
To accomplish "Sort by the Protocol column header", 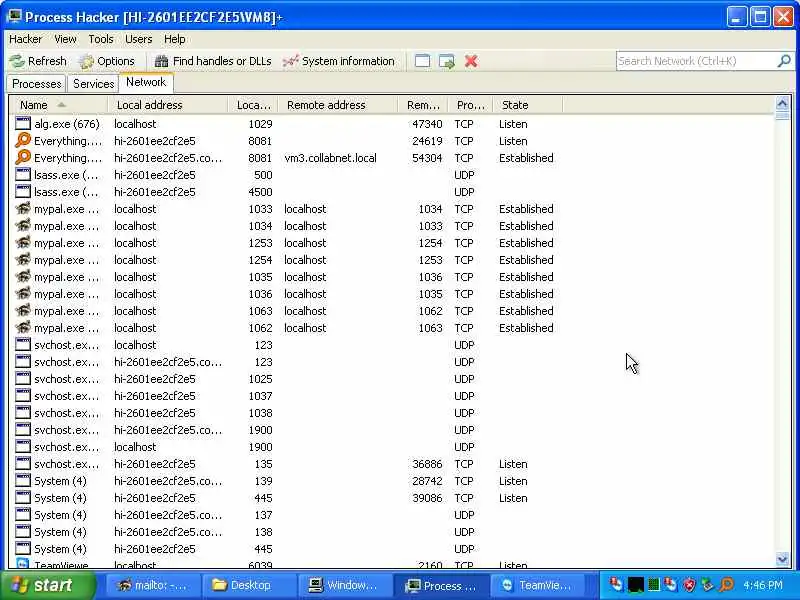I will (471, 105).
